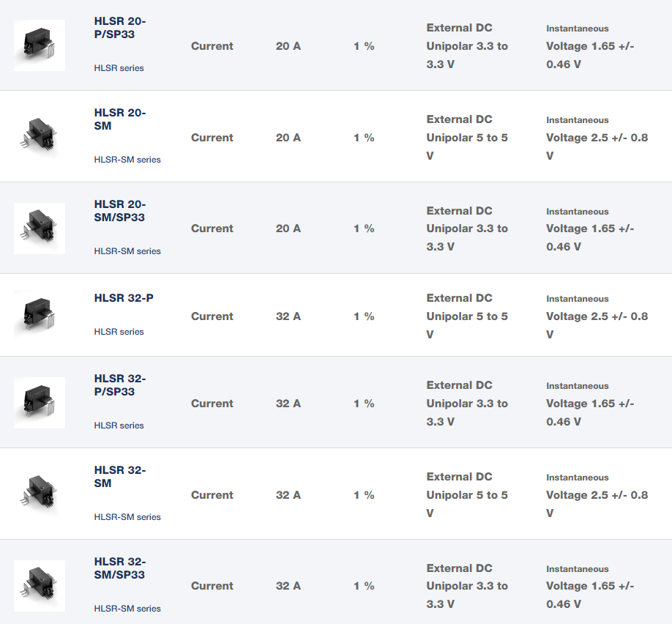Click HLSR series link under HLSR 32-P

(119, 332)
